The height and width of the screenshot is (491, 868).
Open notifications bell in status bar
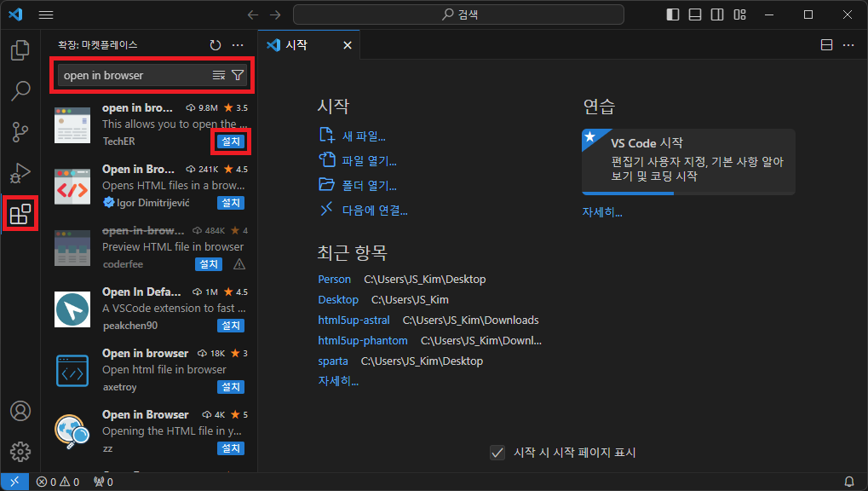click(848, 482)
